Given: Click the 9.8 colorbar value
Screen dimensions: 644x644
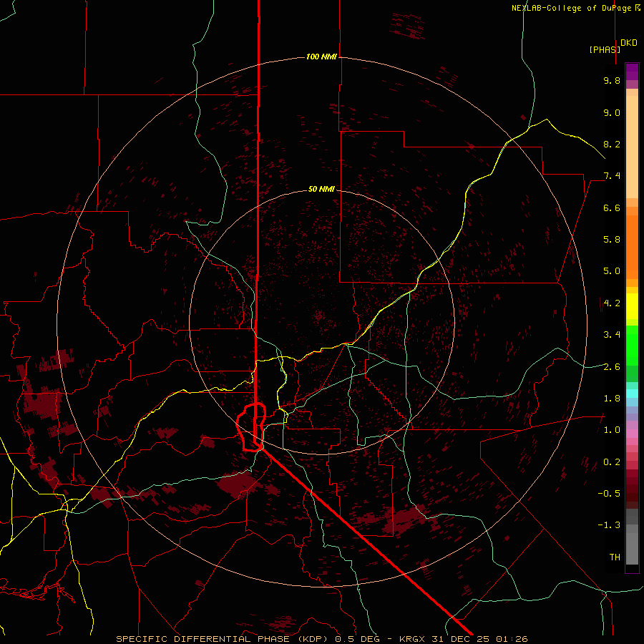Looking at the screenshot, I should [612, 80].
